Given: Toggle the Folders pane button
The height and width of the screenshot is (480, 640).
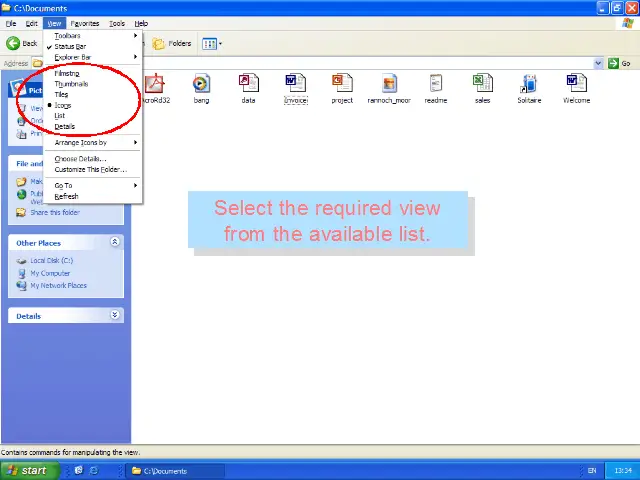Looking at the screenshot, I should pos(172,43).
